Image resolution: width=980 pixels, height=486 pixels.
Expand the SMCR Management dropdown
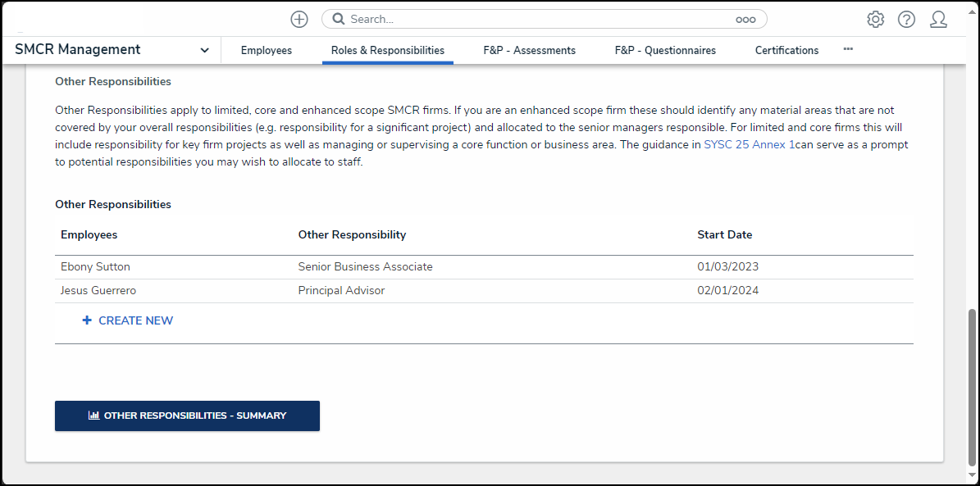coord(204,50)
